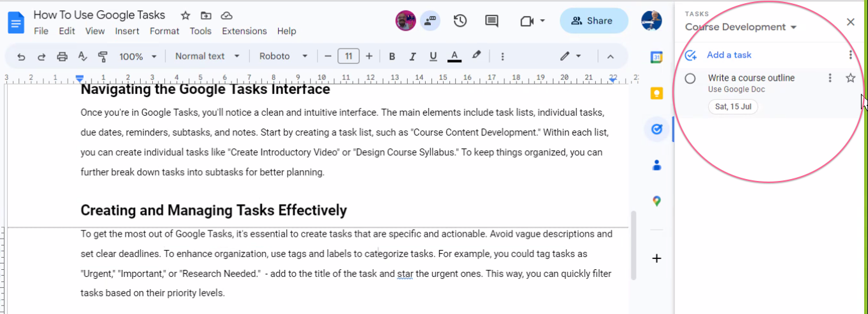Viewport: 868px width, 314px height.
Task: Open the editing mode pencil dropdown
Action: pyautogui.click(x=570, y=56)
